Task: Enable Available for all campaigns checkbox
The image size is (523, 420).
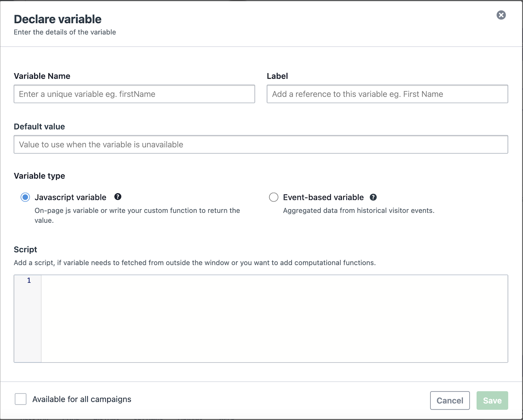Action: point(21,399)
